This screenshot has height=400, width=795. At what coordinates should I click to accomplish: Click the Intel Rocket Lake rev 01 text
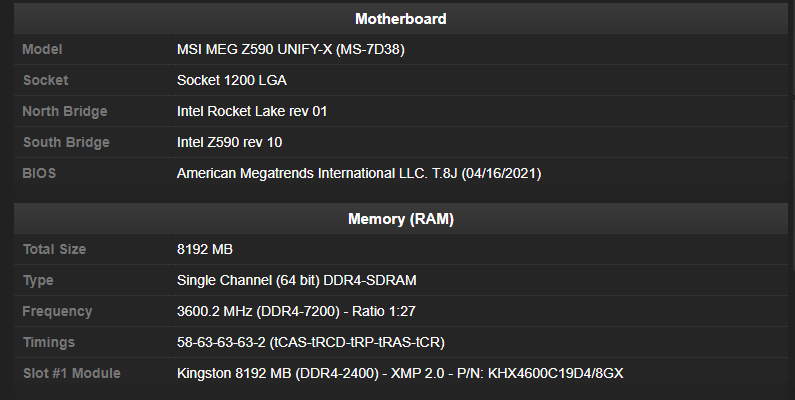tap(252, 111)
